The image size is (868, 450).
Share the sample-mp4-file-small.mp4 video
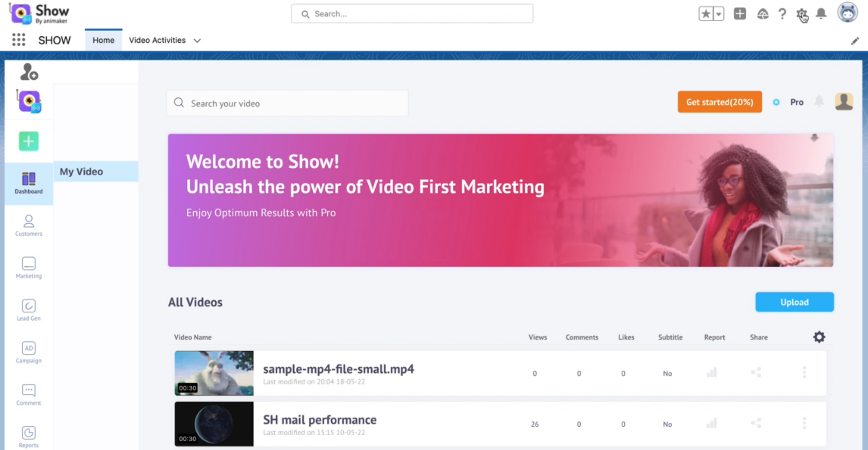pos(756,372)
